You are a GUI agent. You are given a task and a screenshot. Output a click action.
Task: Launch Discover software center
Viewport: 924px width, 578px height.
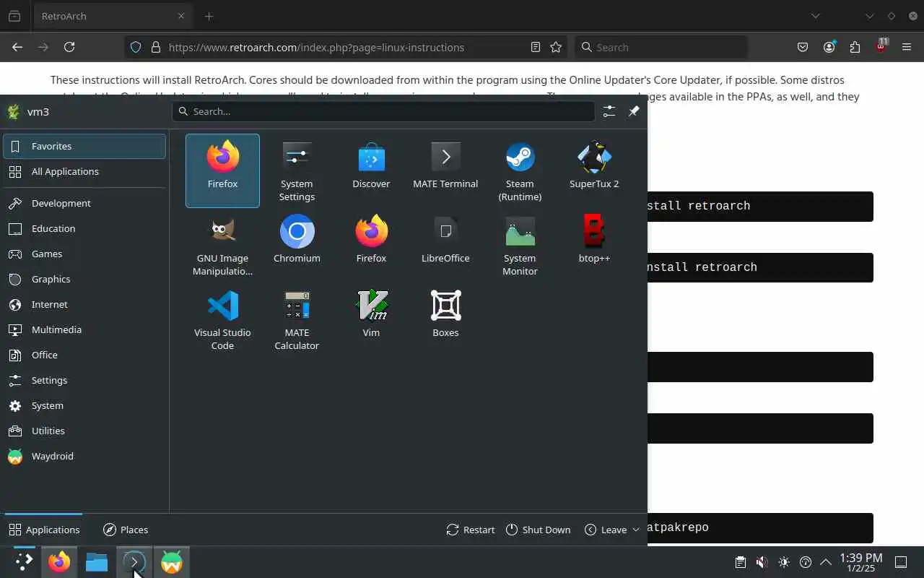click(371, 171)
